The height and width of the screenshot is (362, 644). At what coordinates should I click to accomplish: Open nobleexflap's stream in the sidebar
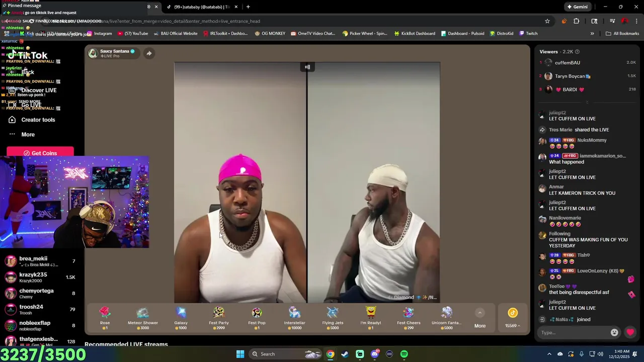click(x=40, y=326)
